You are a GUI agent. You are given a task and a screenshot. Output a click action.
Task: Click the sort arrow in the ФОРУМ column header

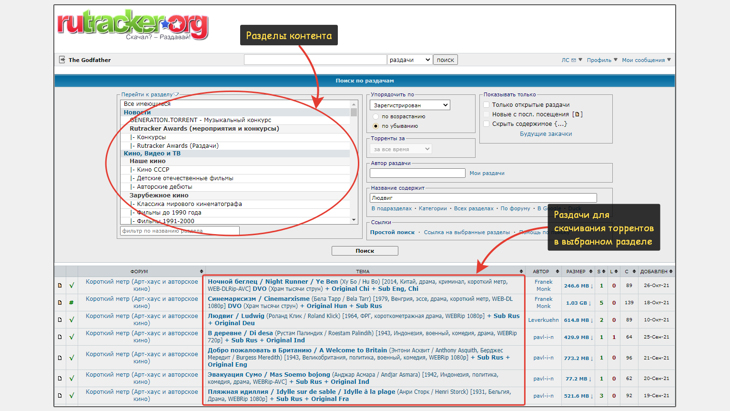[x=201, y=271]
